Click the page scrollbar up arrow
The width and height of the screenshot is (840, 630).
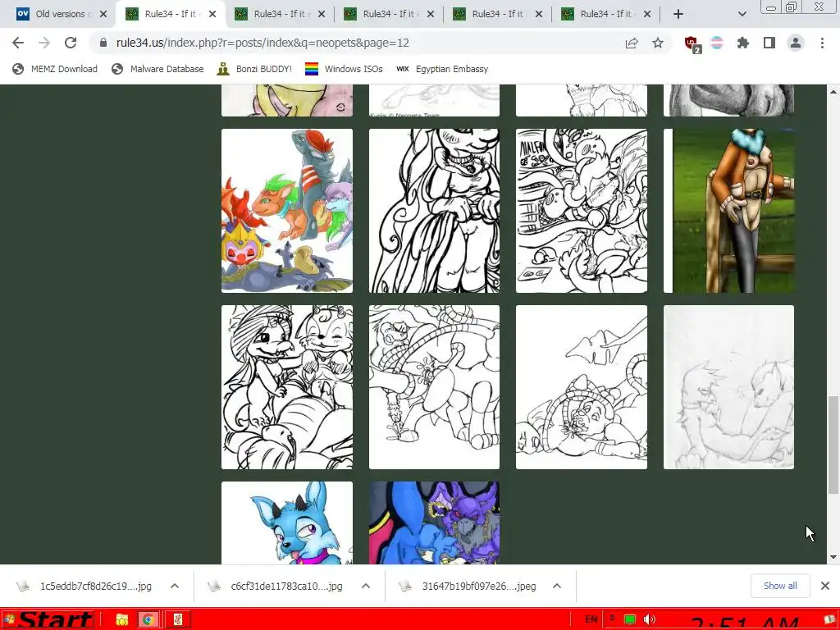(x=833, y=92)
